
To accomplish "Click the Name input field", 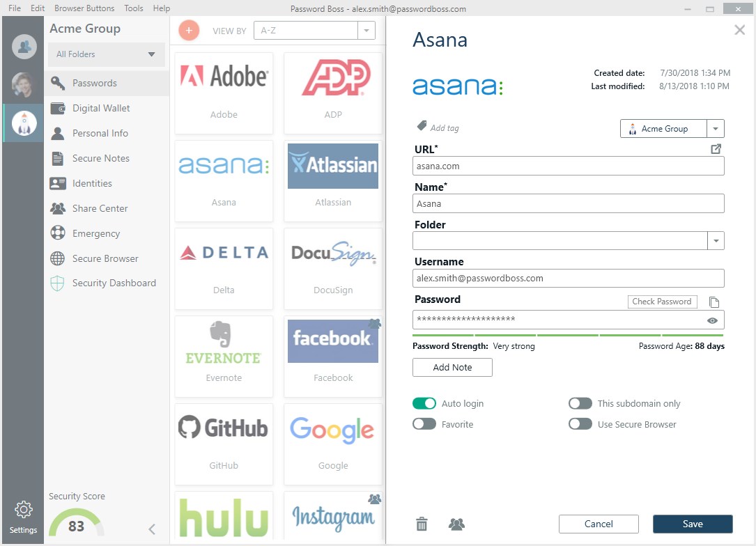I will point(568,203).
